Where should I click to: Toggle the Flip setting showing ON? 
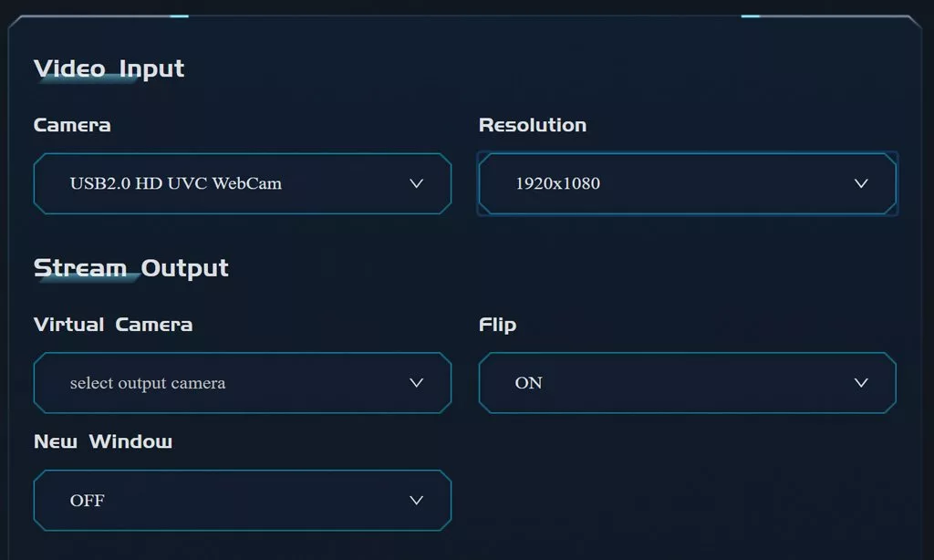(688, 382)
